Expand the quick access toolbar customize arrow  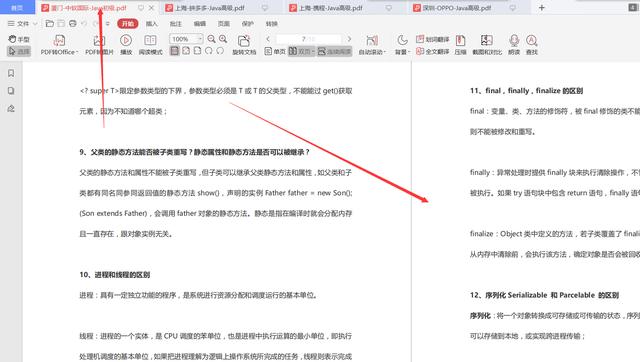pyautogui.click(x=108, y=24)
